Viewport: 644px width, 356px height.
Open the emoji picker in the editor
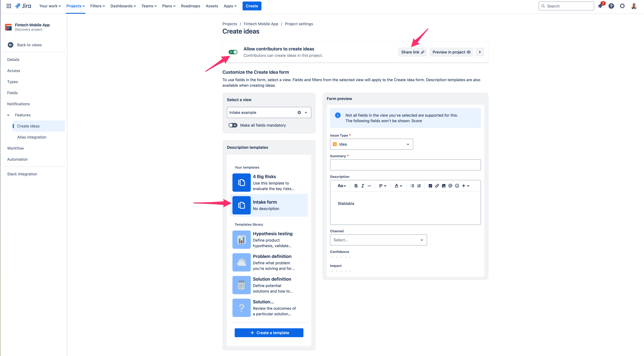click(457, 186)
